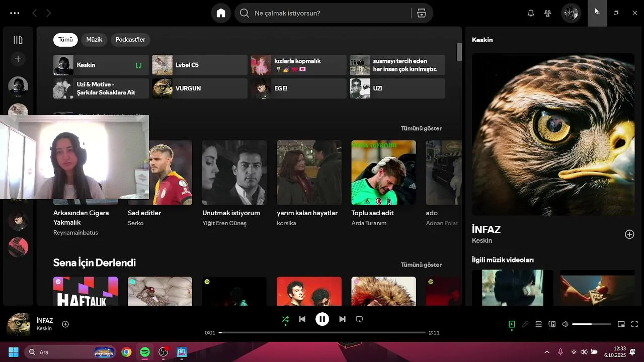Toggle shuffle mode

pyautogui.click(x=285, y=319)
